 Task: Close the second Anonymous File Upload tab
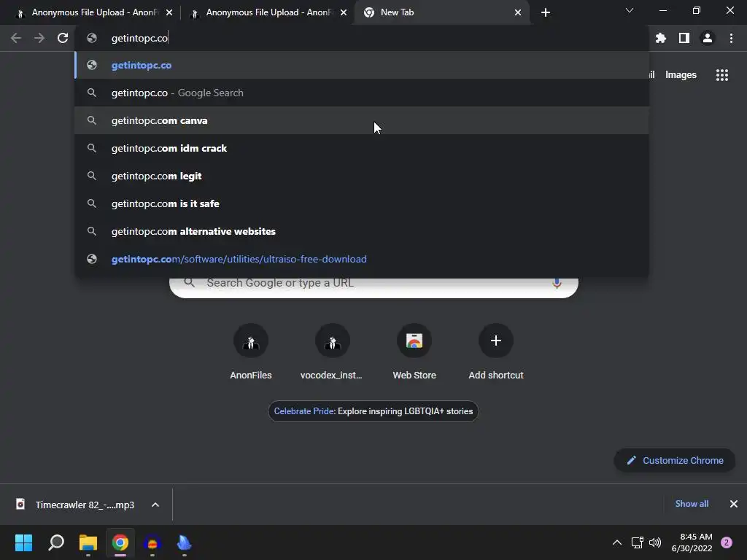coord(344,12)
